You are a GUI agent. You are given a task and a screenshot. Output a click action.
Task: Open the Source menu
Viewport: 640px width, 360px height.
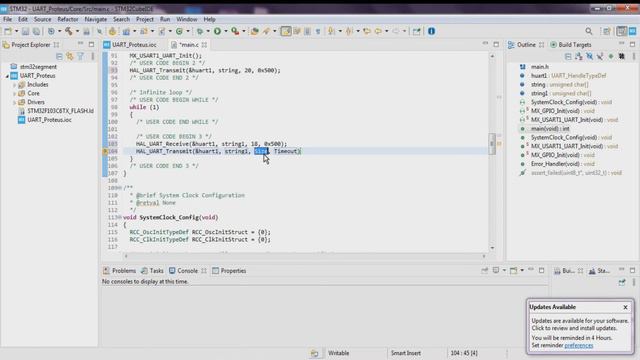tap(42, 19)
